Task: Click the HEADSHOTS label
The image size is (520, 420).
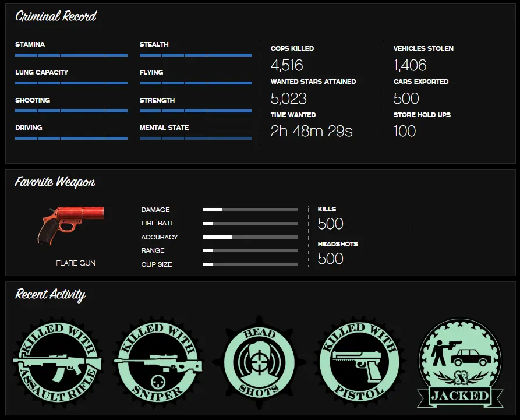Action: pos(338,244)
